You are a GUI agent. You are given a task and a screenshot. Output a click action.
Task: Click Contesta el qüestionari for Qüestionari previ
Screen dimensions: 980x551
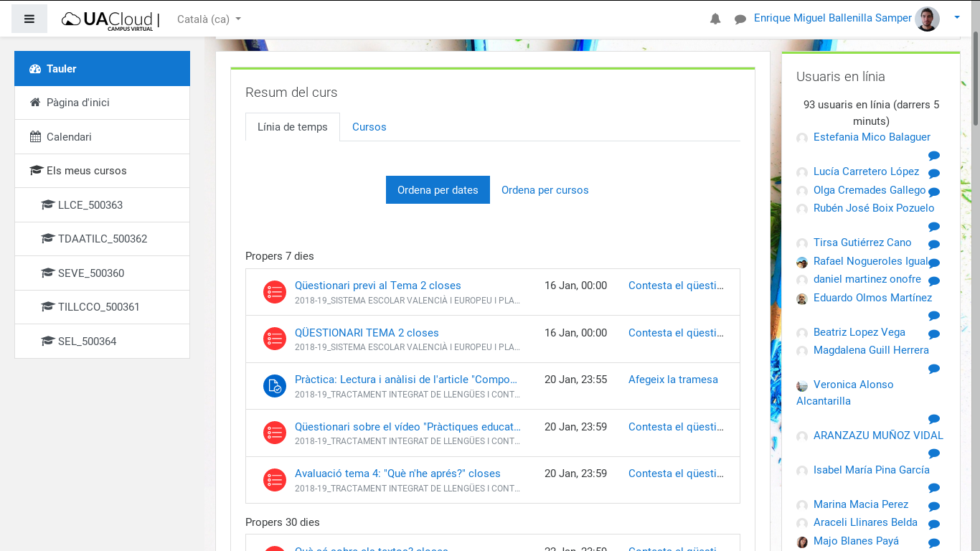tap(676, 286)
